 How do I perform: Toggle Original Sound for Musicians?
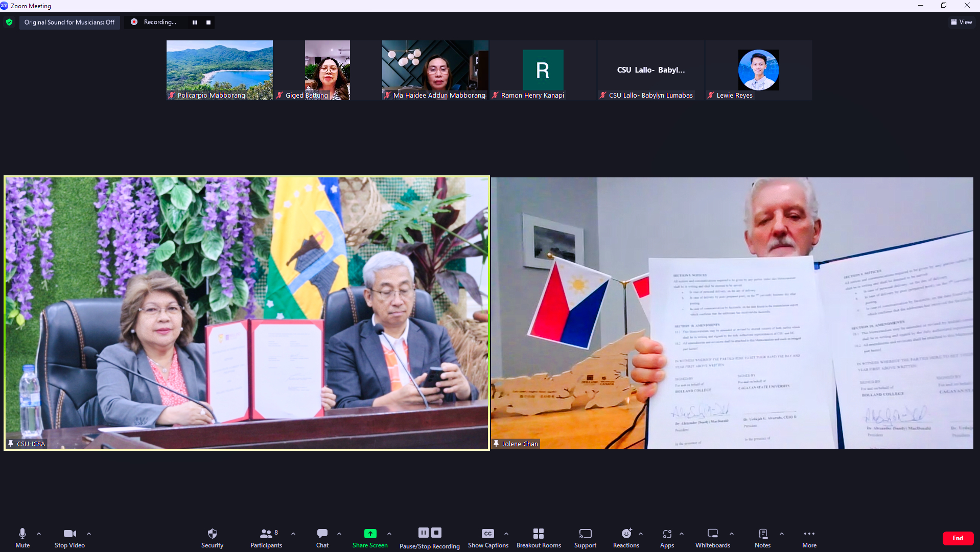coord(69,22)
